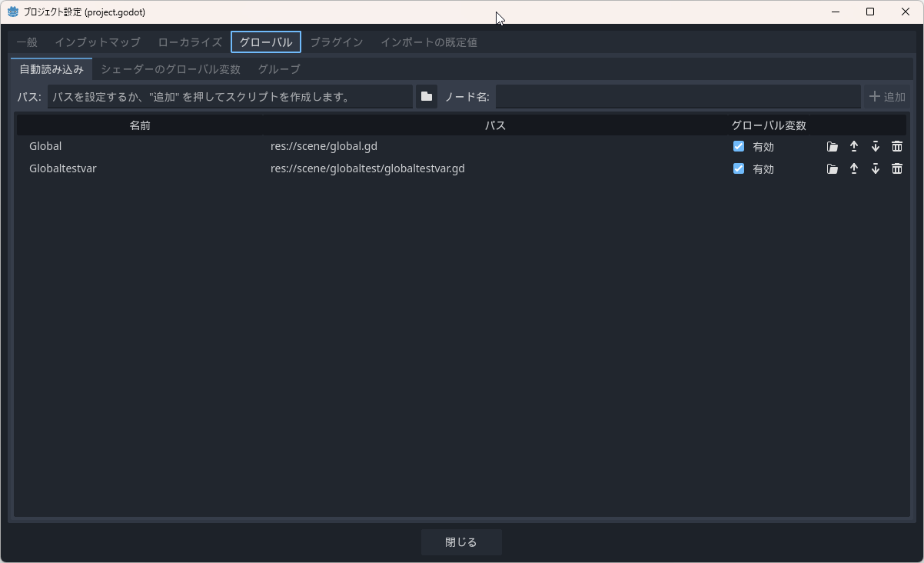The width and height of the screenshot is (924, 563).
Task: Open the グループ sub-tab
Action: [279, 69]
